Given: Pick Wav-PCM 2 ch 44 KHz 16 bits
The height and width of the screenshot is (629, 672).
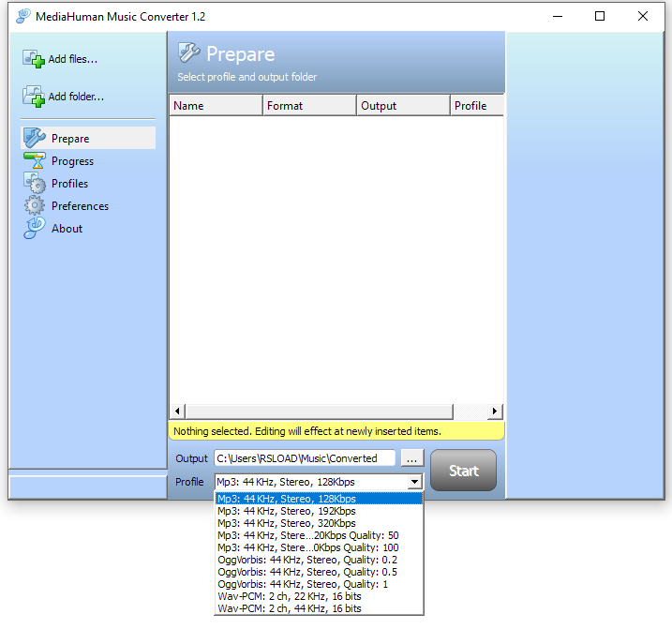Looking at the screenshot, I should point(319,608).
